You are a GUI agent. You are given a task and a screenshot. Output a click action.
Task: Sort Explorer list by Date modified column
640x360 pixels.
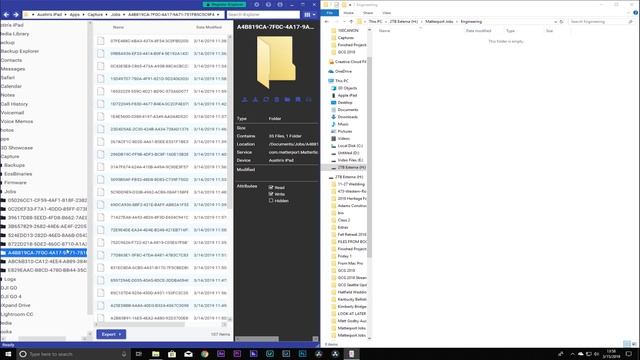point(478,31)
